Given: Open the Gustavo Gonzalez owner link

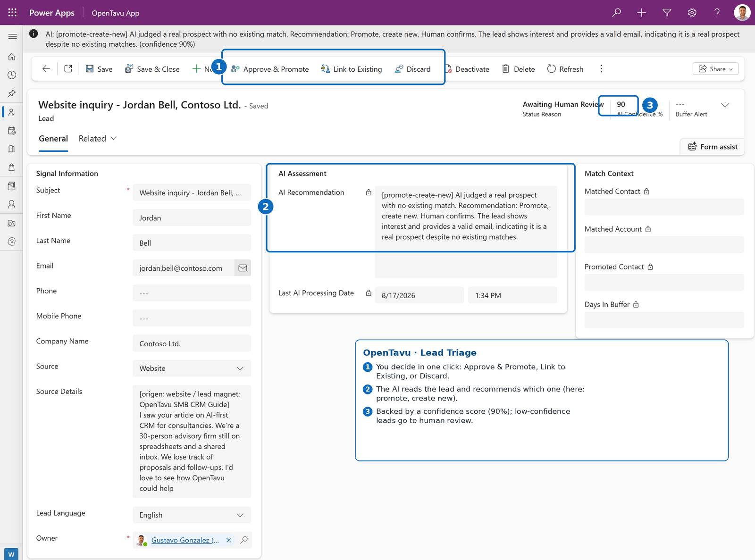Looking at the screenshot, I should 185,540.
